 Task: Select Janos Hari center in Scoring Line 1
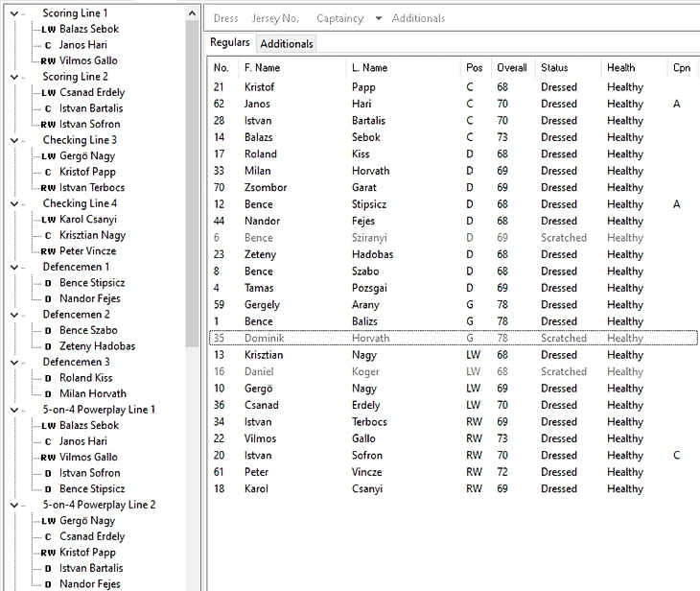pos(82,45)
